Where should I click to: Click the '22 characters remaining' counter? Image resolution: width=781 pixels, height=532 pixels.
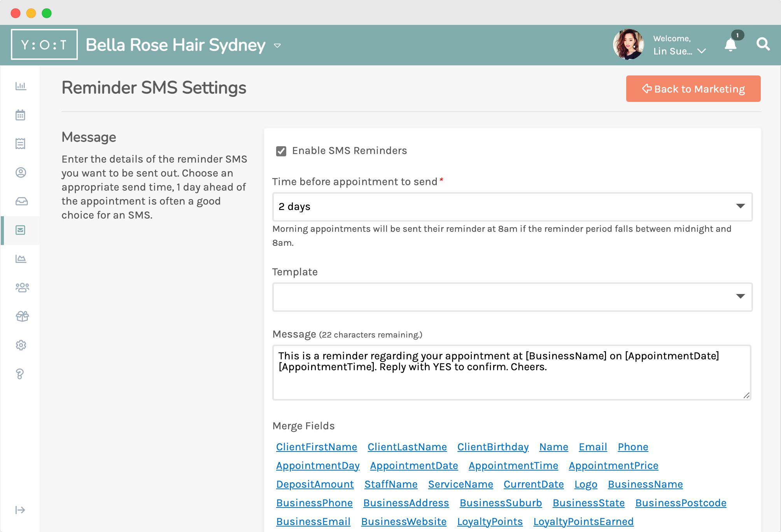371,335
